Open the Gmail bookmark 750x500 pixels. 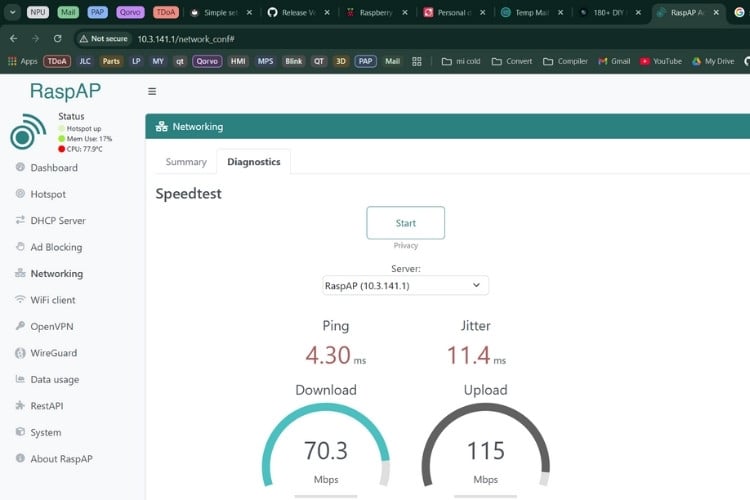(614, 61)
